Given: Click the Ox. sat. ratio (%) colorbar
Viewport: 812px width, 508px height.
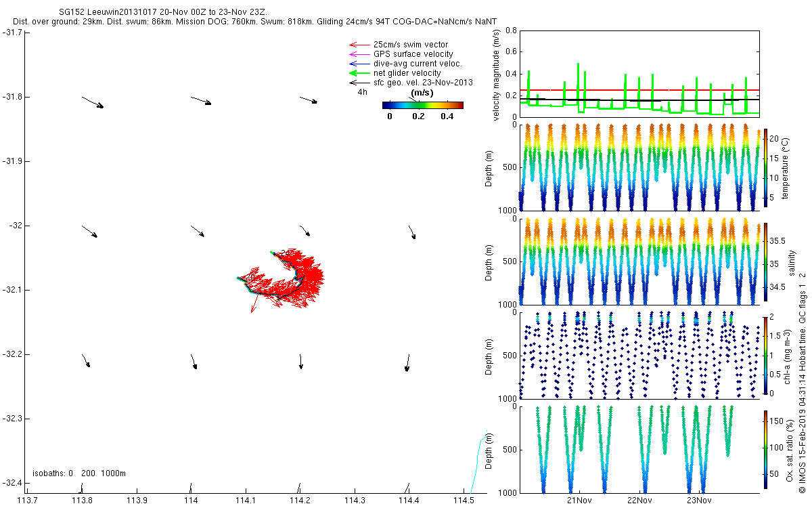Looking at the screenshot, I should pyautogui.click(x=766, y=448).
